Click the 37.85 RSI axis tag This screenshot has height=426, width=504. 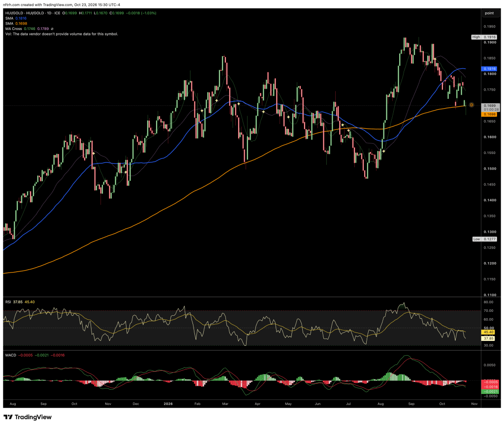pos(489,338)
